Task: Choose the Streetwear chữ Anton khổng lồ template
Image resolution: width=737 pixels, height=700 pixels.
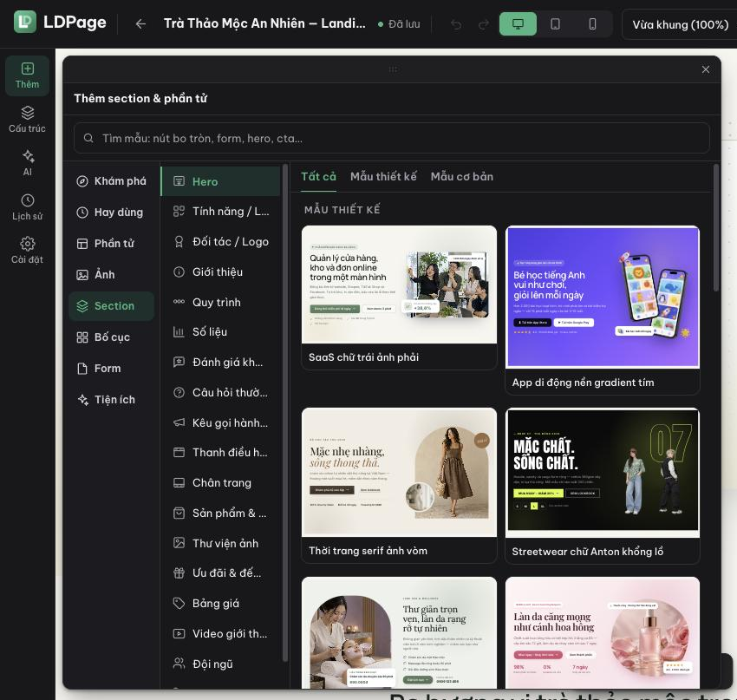Action: [602, 486]
